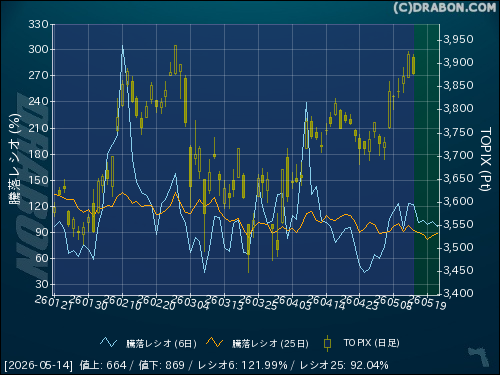Click the 値下: 869 status value
The height and width of the screenshot is (375, 500).
click(x=161, y=365)
